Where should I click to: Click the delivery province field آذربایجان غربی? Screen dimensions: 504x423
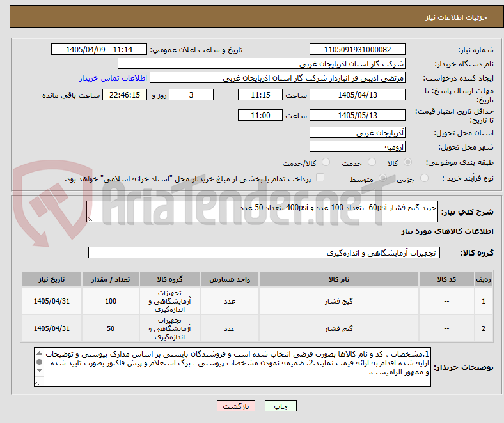pos(358,132)
